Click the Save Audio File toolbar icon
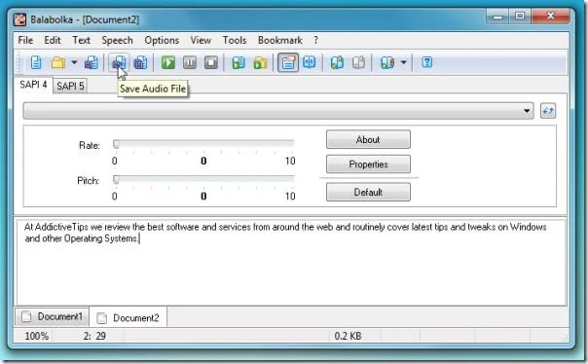The width and height of the screenshot is (588, 364). (119, 62)
